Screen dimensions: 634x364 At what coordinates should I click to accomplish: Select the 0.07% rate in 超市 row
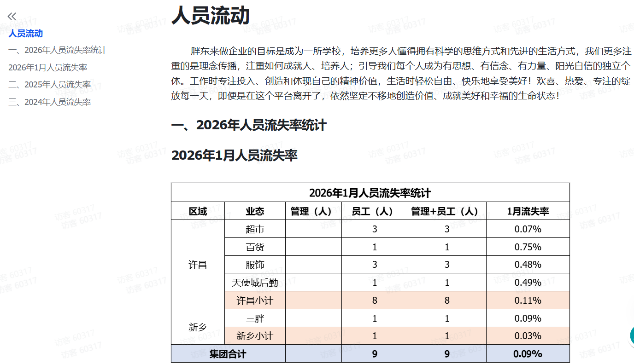coord(528,229)
